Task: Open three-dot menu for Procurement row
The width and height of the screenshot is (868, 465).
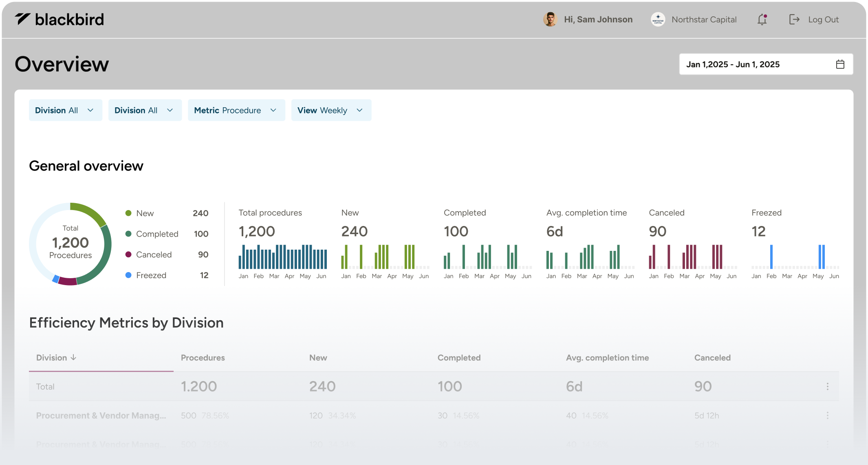Action: tap(827, 415)
